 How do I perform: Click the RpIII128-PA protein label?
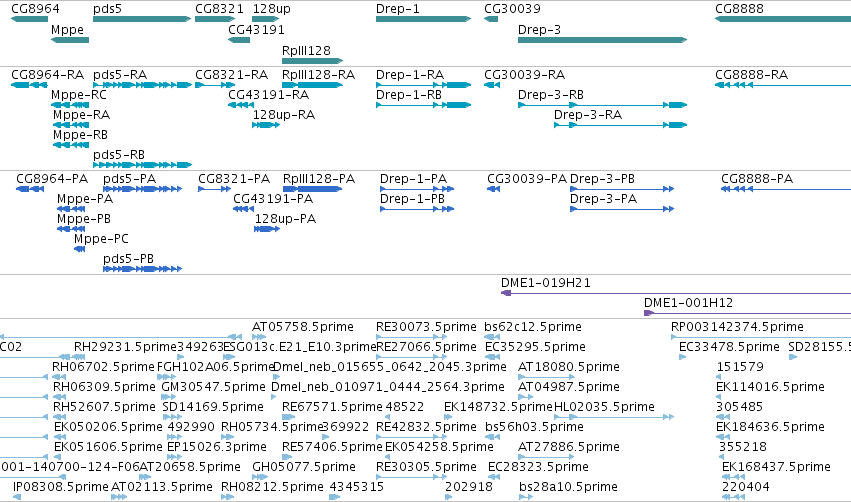point(319,179)
